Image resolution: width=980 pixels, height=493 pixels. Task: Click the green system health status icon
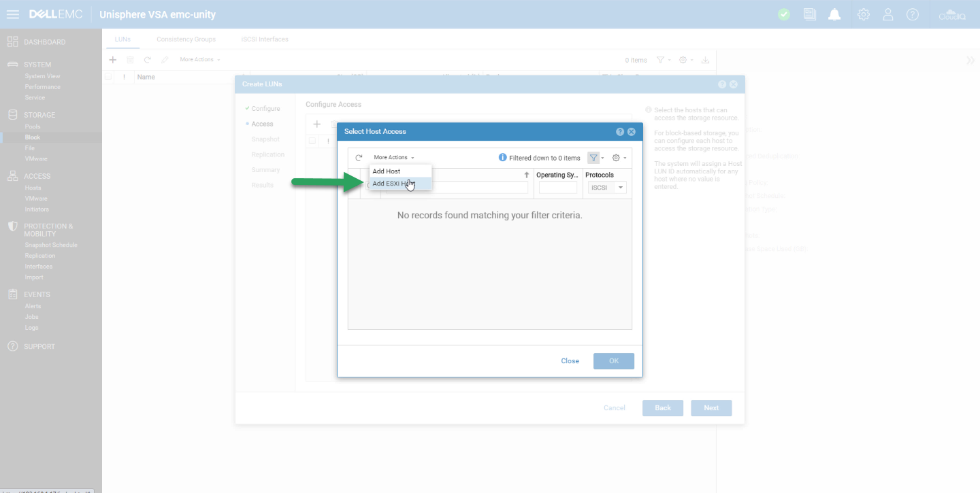(x=784, y=14)
